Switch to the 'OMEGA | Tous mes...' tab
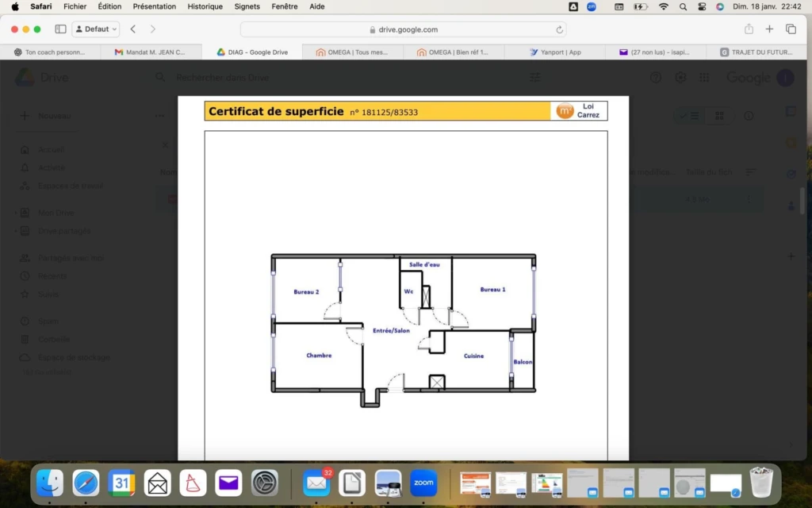 (x=352, y=52)
